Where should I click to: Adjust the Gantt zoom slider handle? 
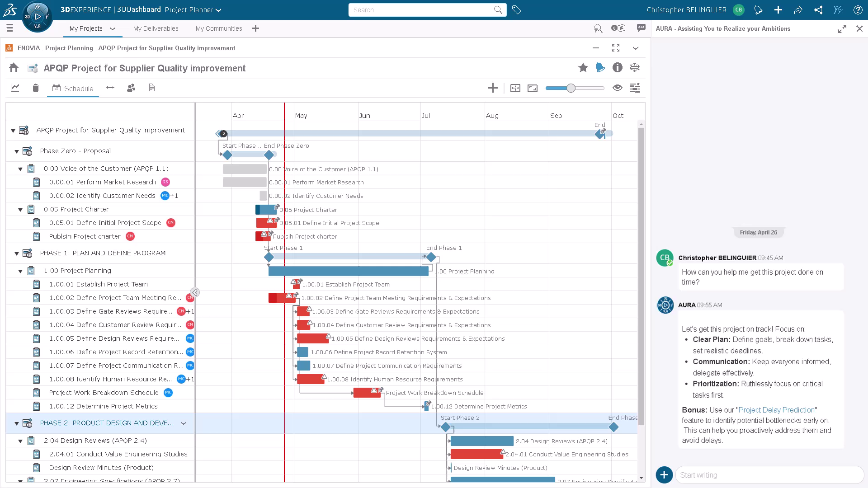coord(571,88)
